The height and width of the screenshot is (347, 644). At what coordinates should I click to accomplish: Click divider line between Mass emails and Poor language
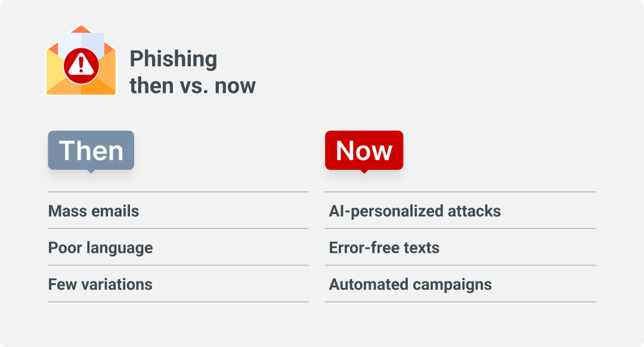tap(178, 228)
